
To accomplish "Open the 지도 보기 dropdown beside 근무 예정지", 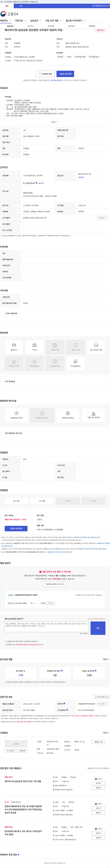I will pos(102,218).
